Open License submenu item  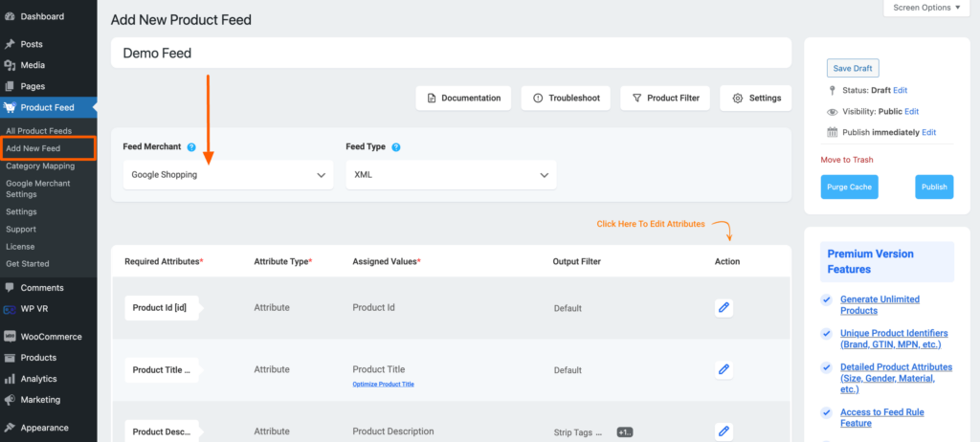pyautogui.click(x=20, y=247)
